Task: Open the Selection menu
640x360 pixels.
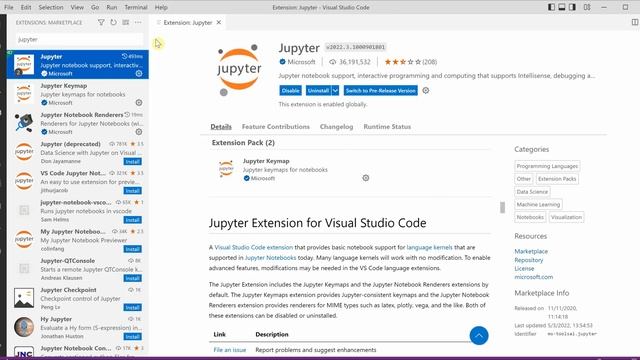Action: [51, 7]
